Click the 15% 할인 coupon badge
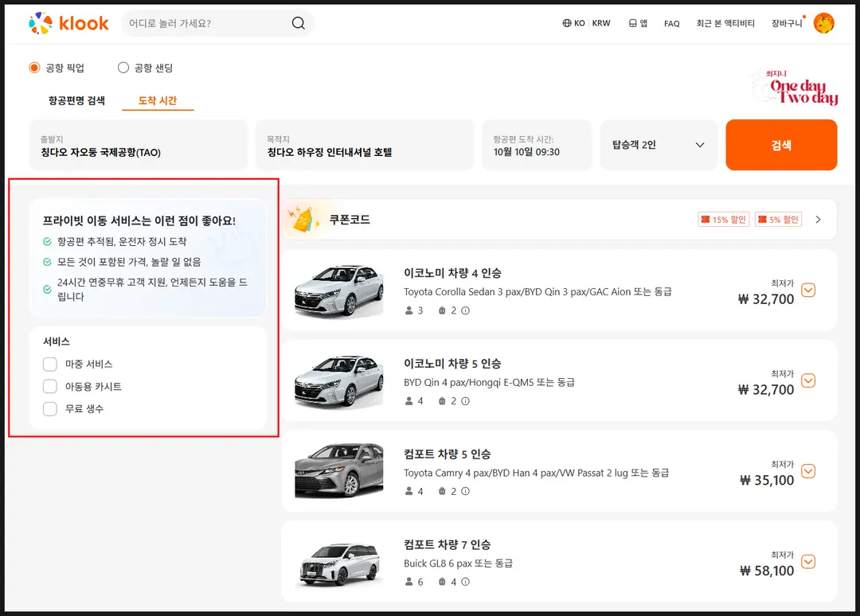Screen dimensions: 860x616 [x=724, y=219]
